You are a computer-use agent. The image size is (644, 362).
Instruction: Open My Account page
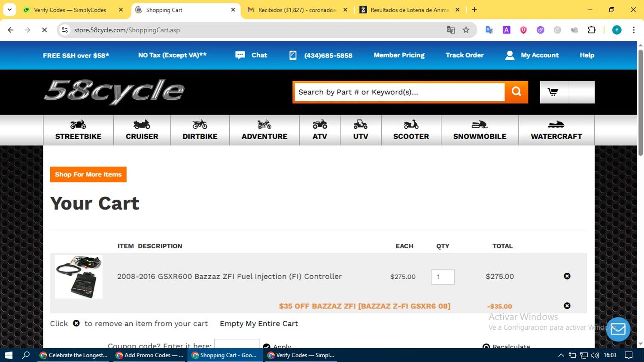pyautogui.click(x=540, y=55)
